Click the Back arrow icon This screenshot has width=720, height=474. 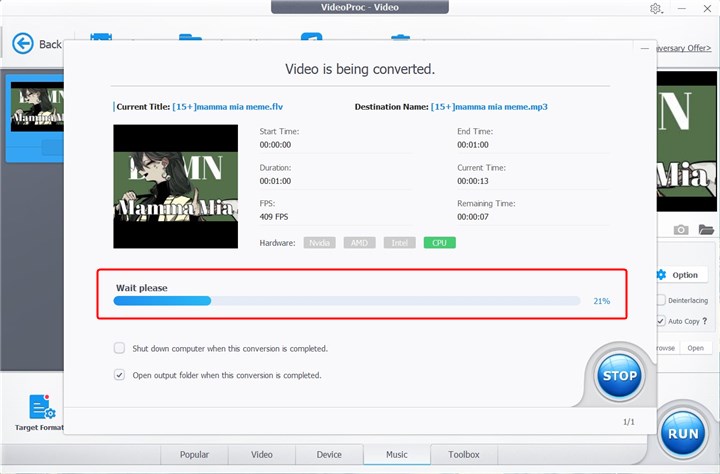[22, 44]
